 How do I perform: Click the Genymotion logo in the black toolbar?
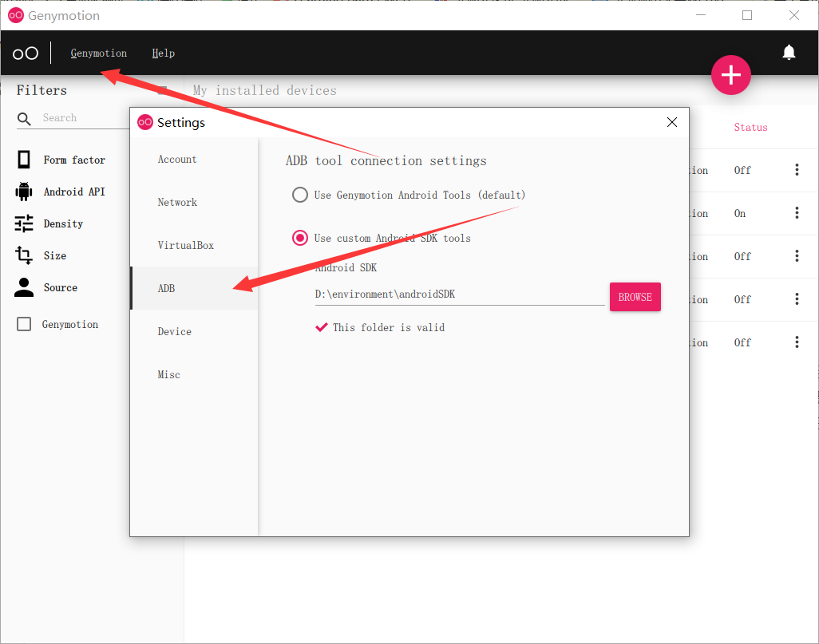[25, 53]
